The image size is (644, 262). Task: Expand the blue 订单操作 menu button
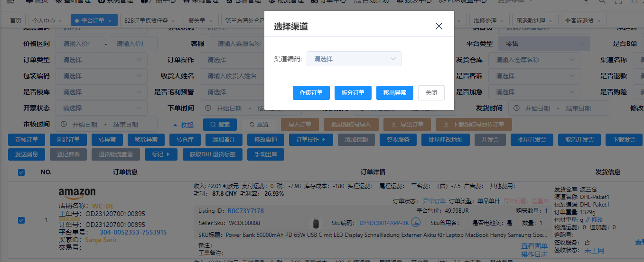point(311,140)
